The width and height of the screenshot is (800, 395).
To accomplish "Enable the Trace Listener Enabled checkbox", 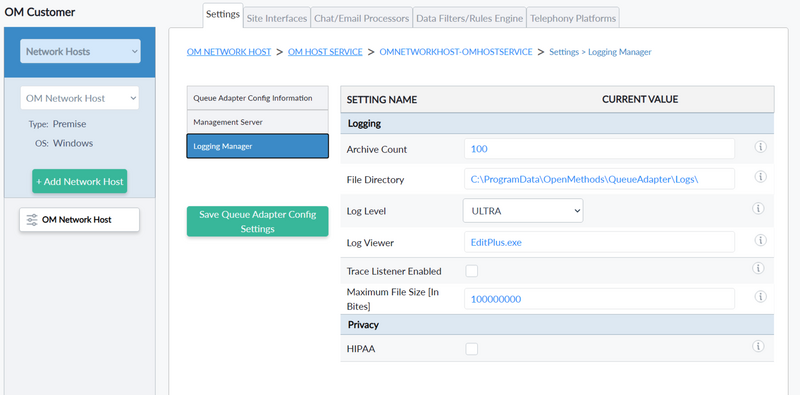I will pos(471,271).
